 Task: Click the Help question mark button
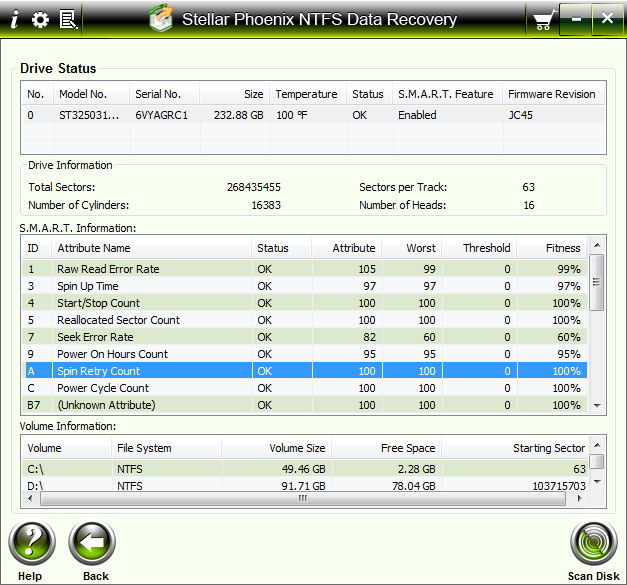31,543
